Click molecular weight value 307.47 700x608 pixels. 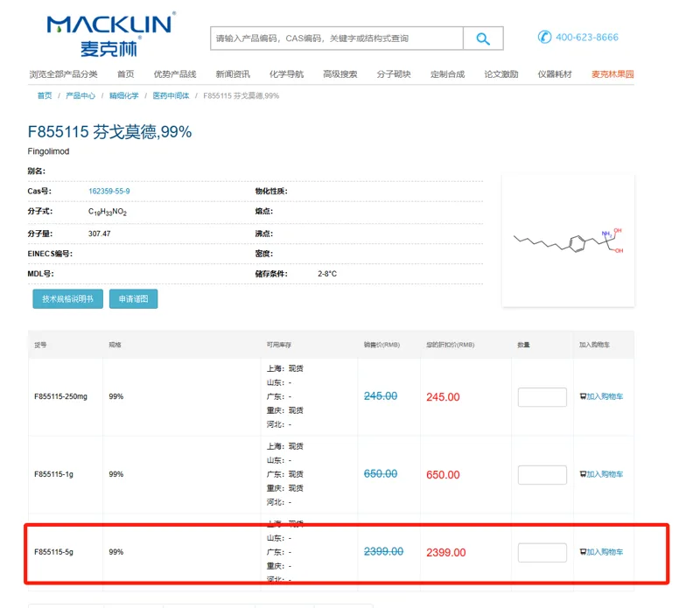click(100, 234)
